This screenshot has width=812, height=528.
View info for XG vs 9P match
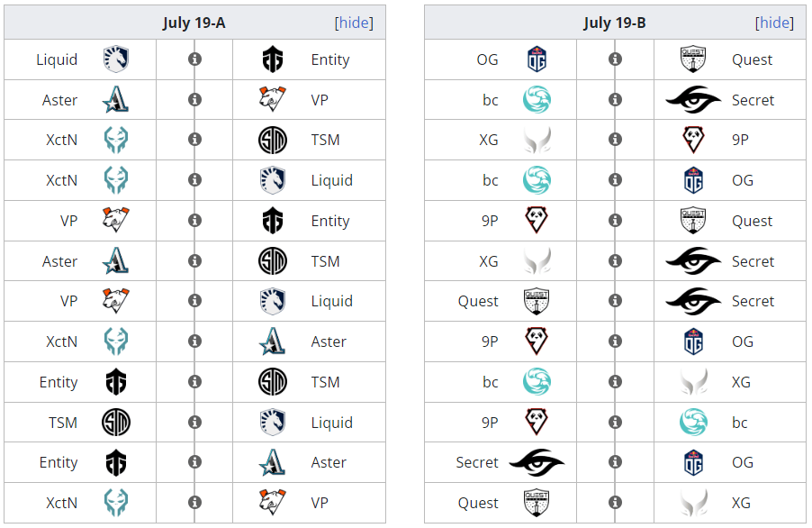point(615,140)
